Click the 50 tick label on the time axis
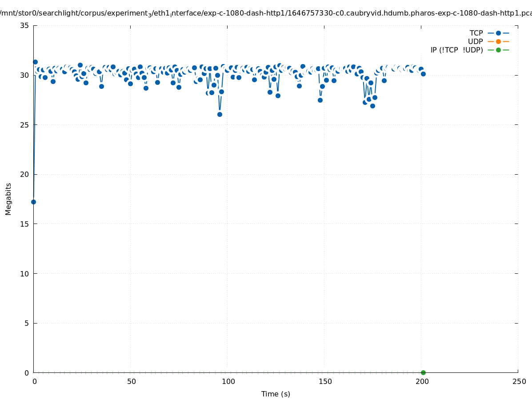Viewport: 532px width, 400px height. [131, 382]
